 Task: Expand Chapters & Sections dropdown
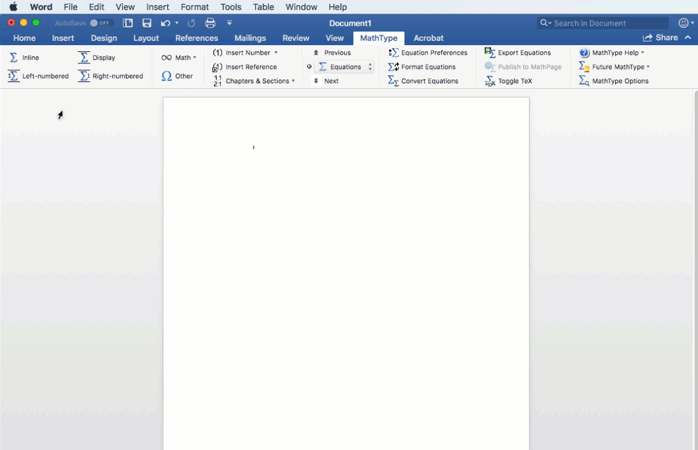(255, 81)
